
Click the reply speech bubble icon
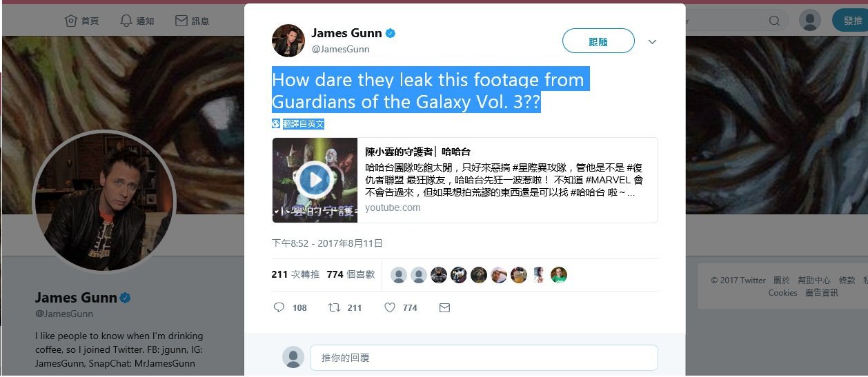279,307
